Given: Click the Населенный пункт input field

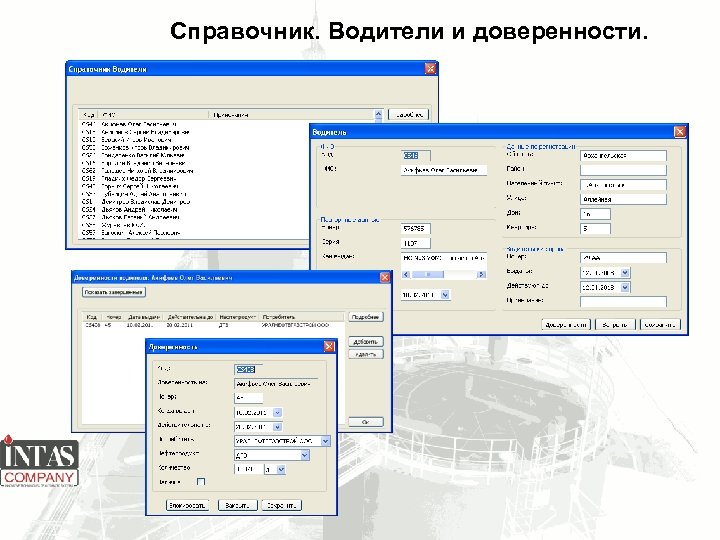Looking at the screenshot, I should 623,185.
